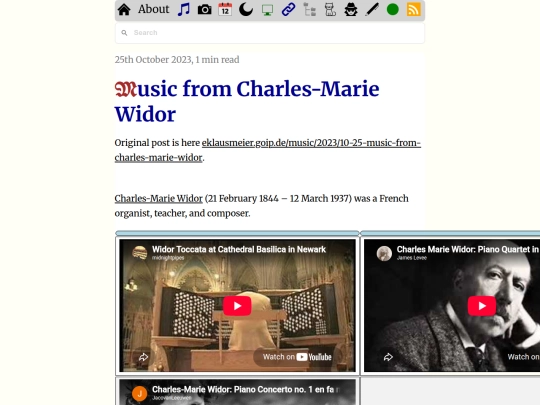Play the Piano Quartet video
540x405 pixels.
pos(482,306)
